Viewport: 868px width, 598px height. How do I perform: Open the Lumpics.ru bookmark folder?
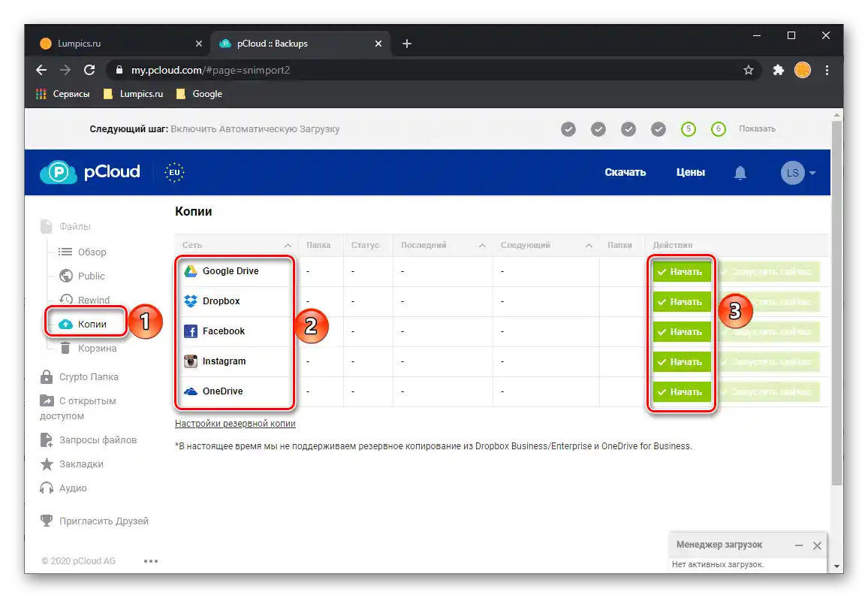pos(134,94)
